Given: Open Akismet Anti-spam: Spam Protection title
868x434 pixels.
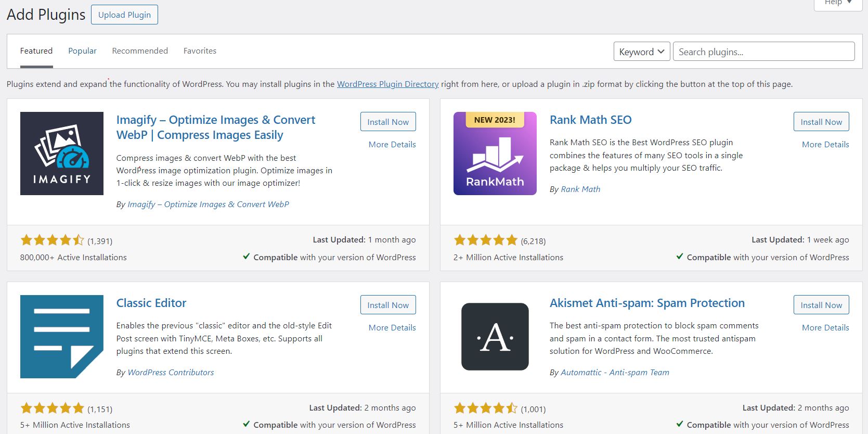Looking at the screenshot, I should pos(647,303).
